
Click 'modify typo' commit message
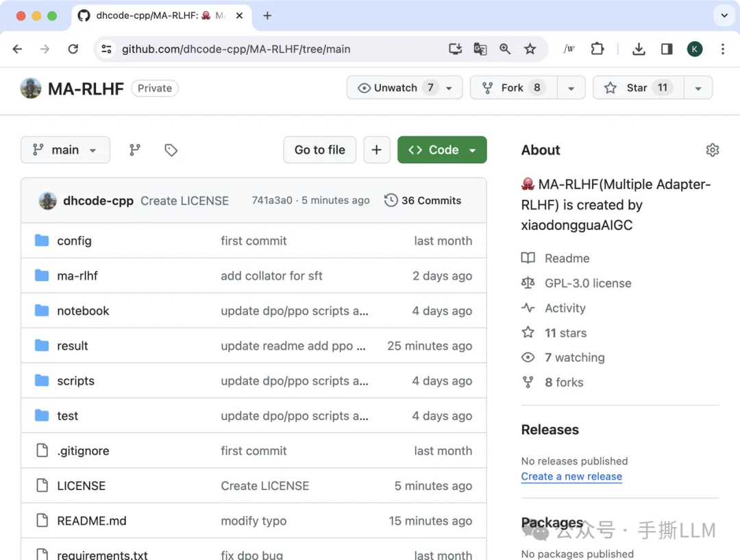(254, 521)
